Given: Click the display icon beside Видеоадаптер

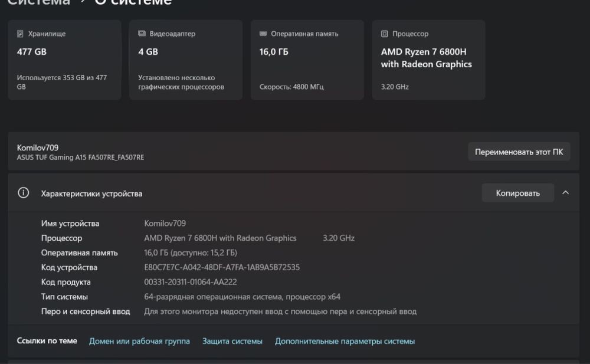Looking at the screenshot, I should [142, 34].
